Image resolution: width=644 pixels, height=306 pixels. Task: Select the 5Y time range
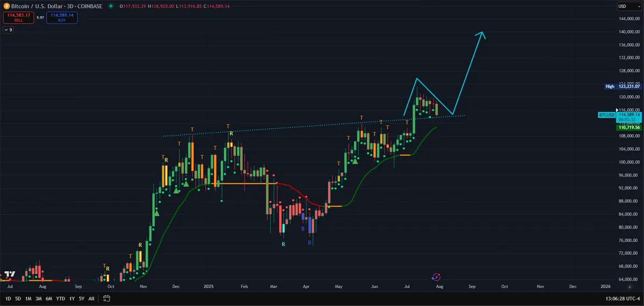[81, 298]
